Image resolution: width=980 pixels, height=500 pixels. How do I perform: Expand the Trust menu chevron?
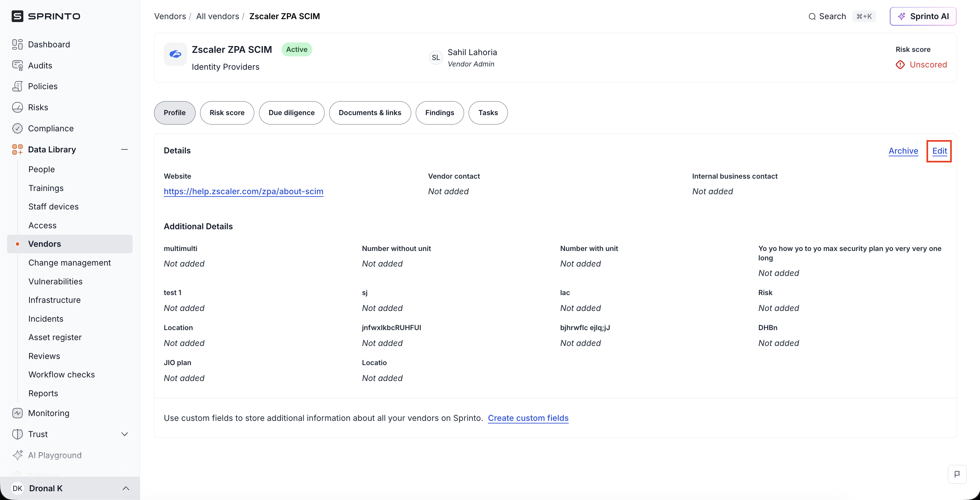(x=125, y=434)
